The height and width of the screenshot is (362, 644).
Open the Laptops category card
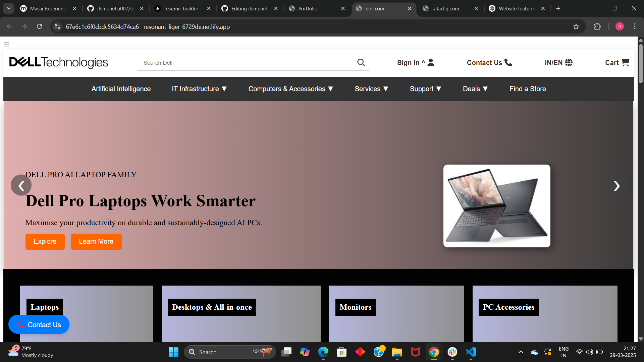pos(87,313)
